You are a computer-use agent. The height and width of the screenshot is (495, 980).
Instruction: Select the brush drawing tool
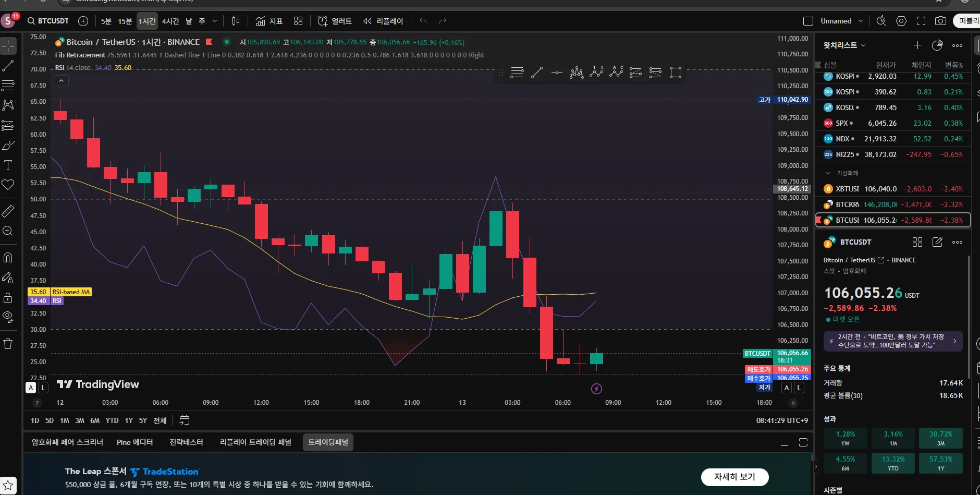click(8, 145)
